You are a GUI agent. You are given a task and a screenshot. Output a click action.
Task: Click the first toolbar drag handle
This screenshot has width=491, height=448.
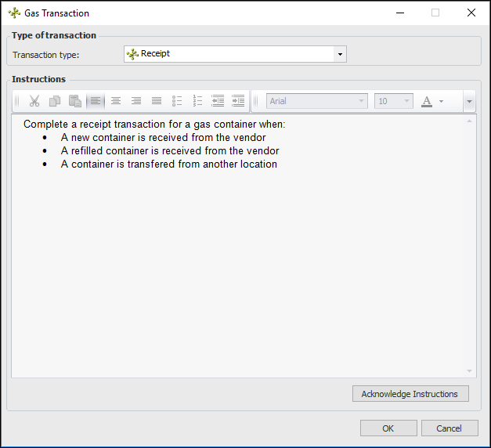[17, 101]
